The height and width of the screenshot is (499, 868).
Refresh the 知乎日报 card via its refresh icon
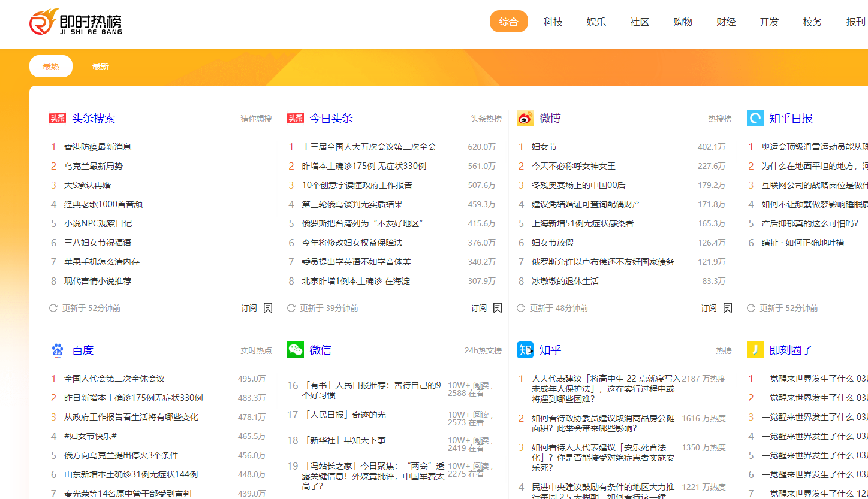(x=751, y=308)
